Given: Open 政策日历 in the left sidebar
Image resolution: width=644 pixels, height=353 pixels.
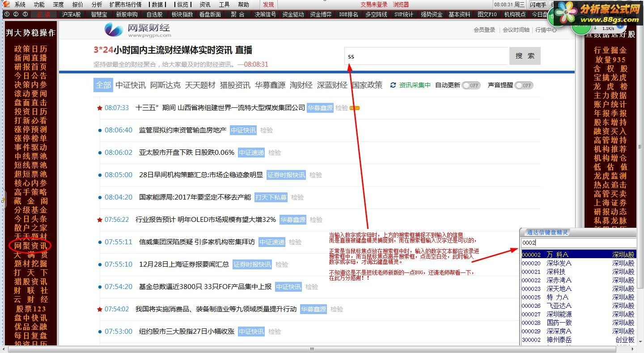Looking at the screenshot, I should coord(30,49).
